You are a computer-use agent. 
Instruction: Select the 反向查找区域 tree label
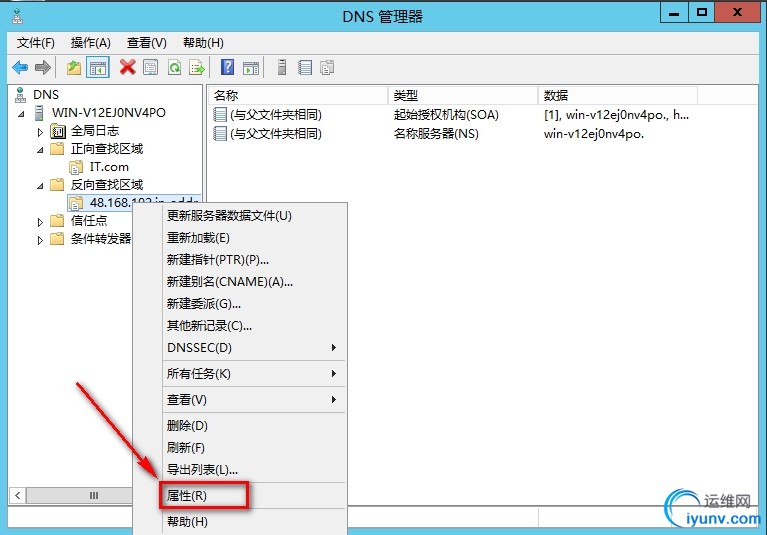[x=107, y=185]
